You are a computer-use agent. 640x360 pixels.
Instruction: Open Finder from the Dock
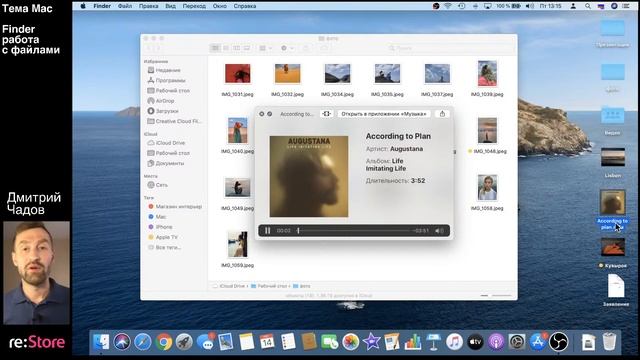pyautogui.click(x=101, y=342)
